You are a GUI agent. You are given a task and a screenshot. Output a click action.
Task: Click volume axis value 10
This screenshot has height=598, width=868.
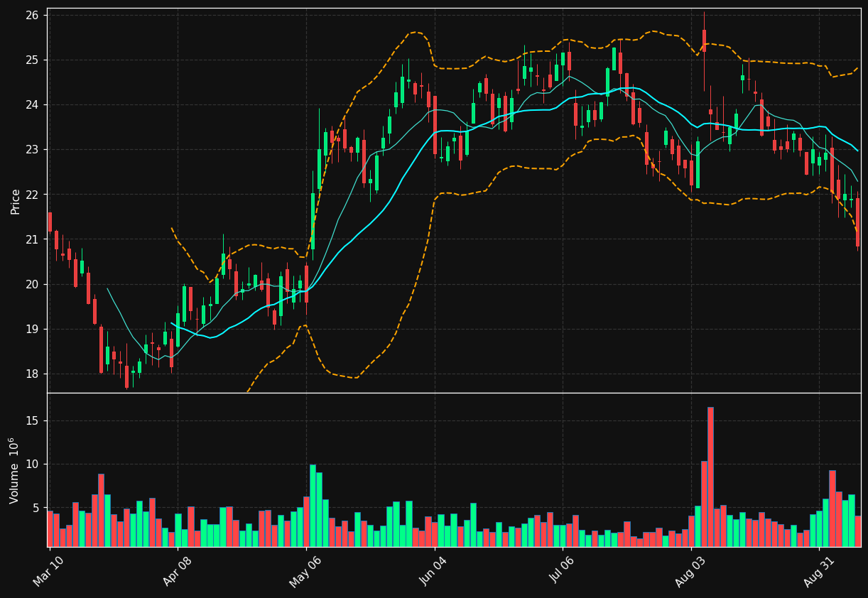point(33,464)
